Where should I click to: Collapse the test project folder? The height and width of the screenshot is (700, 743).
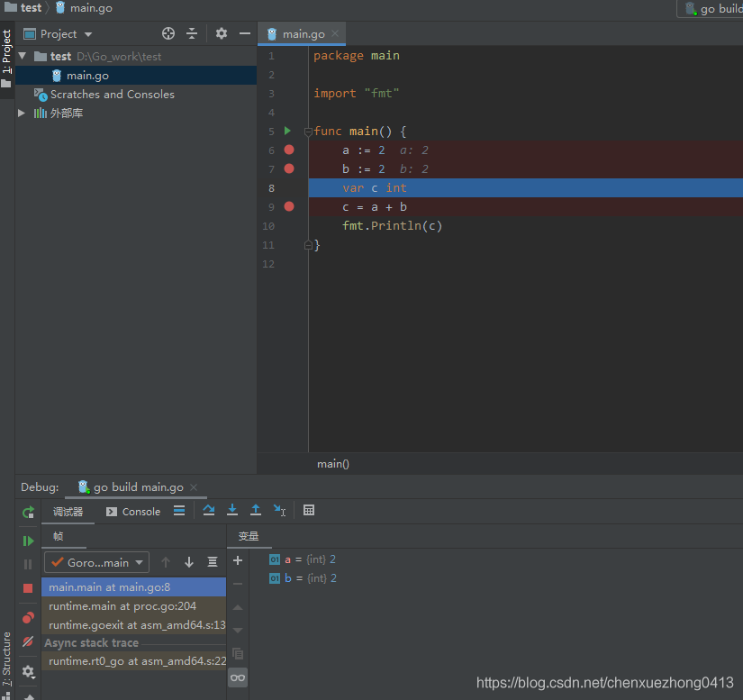click(23, 56)
